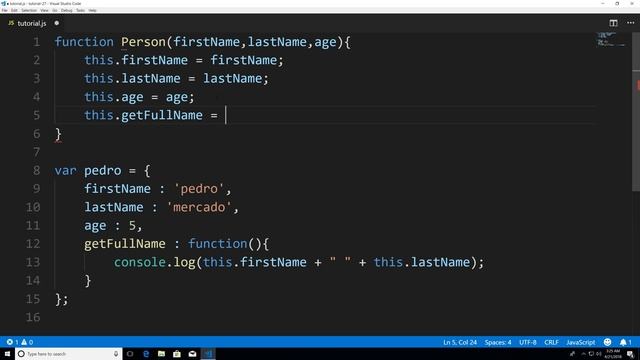Click the volume icon in system tray
The height and width of the screenshot is (360, 640).
599,354
